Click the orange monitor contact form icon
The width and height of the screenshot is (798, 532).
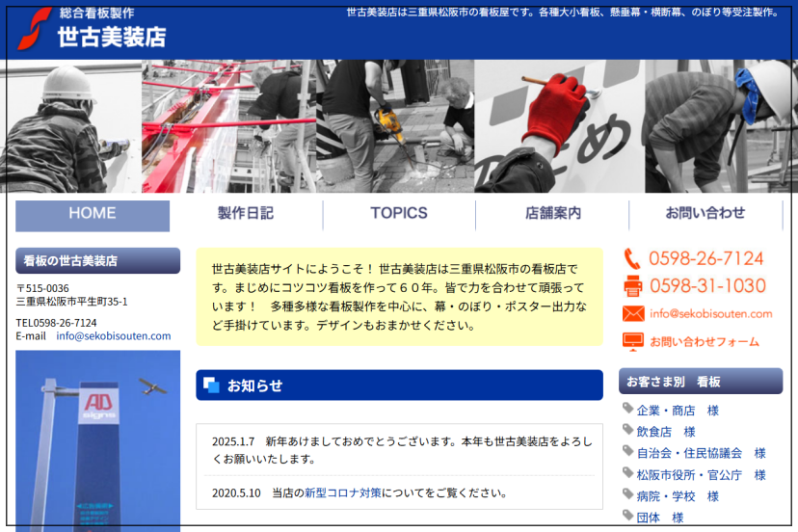point(632,341)
